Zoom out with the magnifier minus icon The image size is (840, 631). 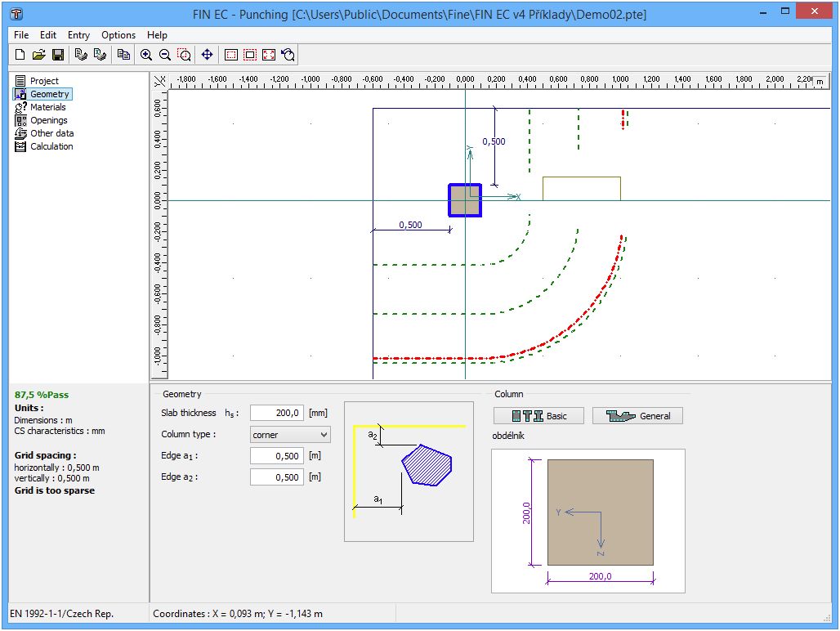[165, 55]
